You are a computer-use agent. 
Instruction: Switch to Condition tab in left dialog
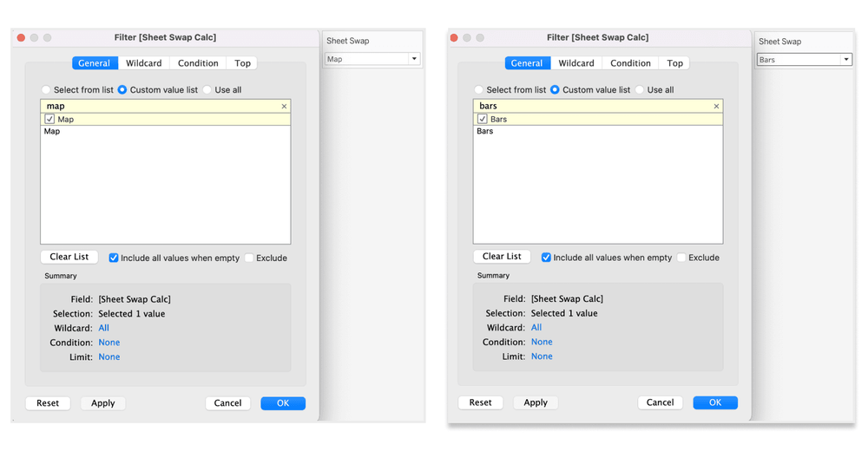pyautogui.click(x=198, y=63)
